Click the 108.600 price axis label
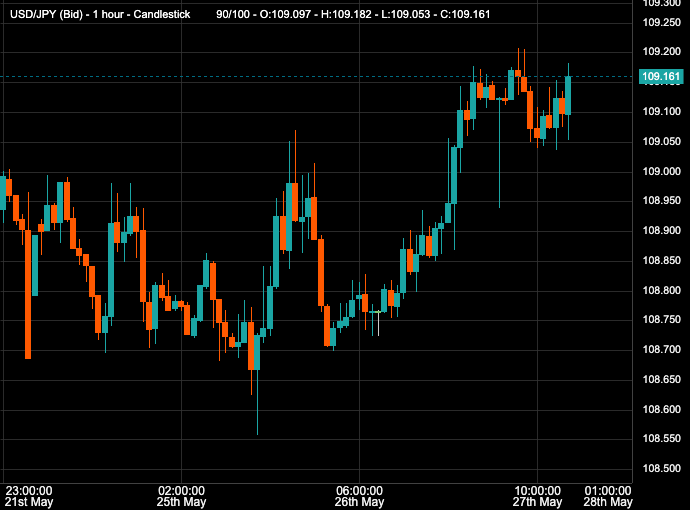 [x=661, y=409]
